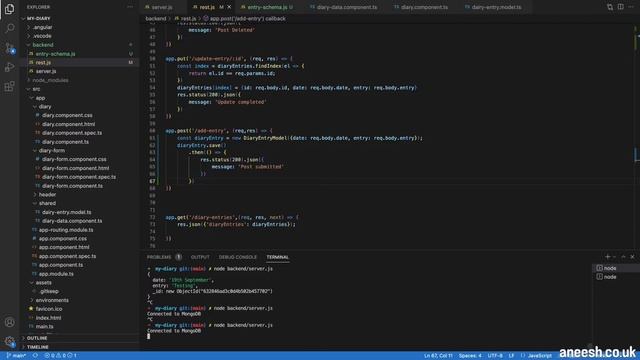Select the TERMINAL panel tab
The image size is (640, 360).
(x=278, y=257)
